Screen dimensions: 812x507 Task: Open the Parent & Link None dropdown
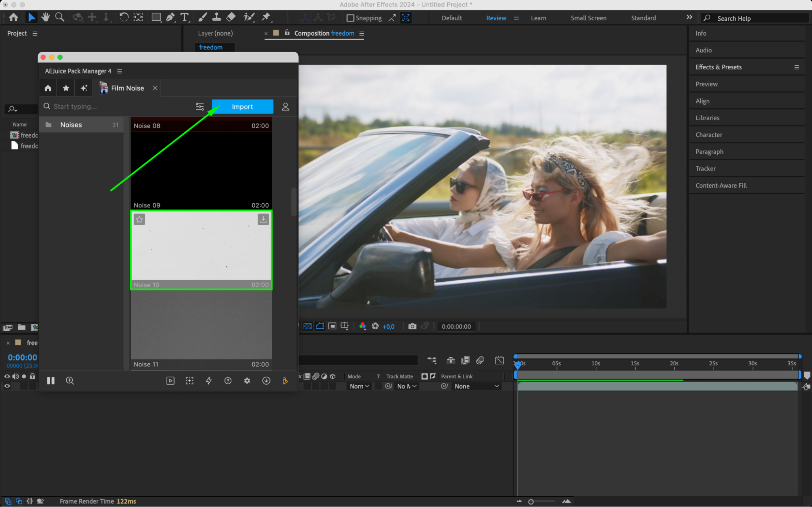coord(476,386)
